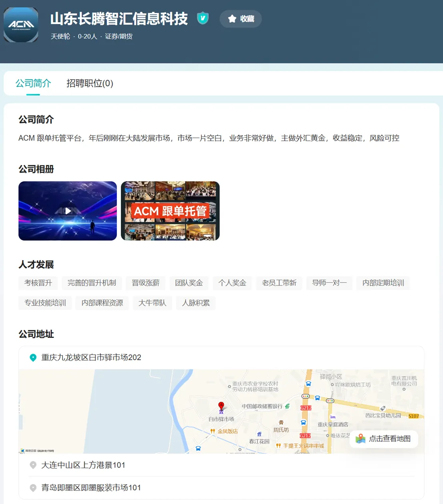Click the 收藏 star button
This screenshot has width=443, height=504.
pyautogui.click(x=241, y=19)
